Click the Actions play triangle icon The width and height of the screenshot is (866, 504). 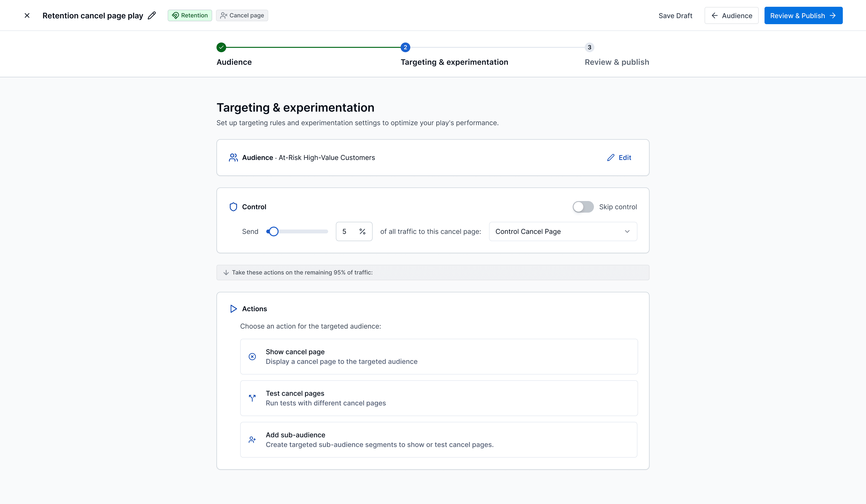pos(233,309)
